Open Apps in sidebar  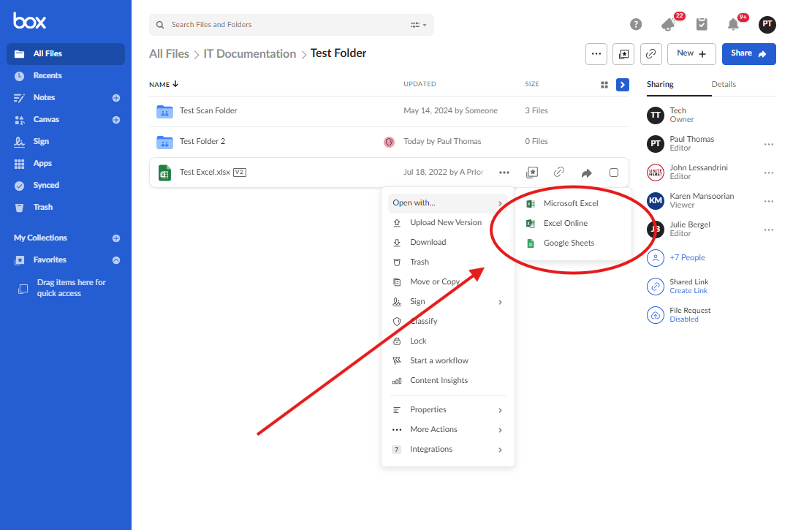[43, 163]
